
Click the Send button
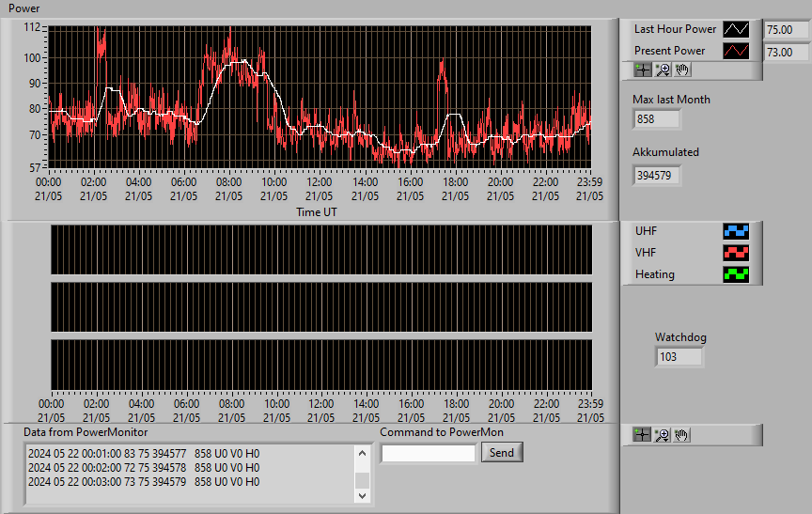tap(502, 452)
